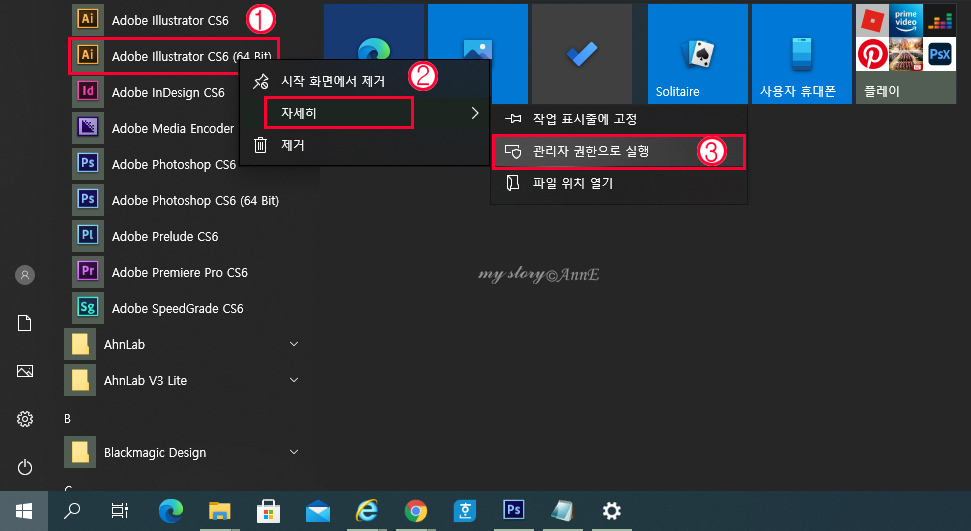Launch Adobe Photoshop CS6
This screenshot has width=971, height=531.
(155, 164)
